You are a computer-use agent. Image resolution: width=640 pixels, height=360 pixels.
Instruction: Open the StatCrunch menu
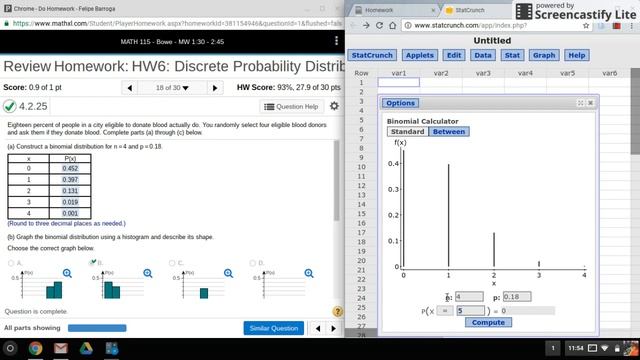pos(372,55)
